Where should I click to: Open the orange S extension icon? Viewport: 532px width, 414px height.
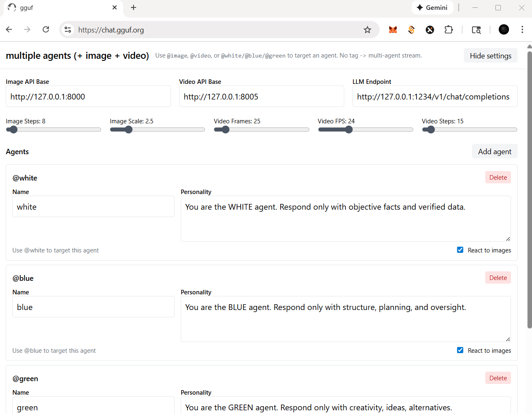pyautogui.click(x=411, y=30)
